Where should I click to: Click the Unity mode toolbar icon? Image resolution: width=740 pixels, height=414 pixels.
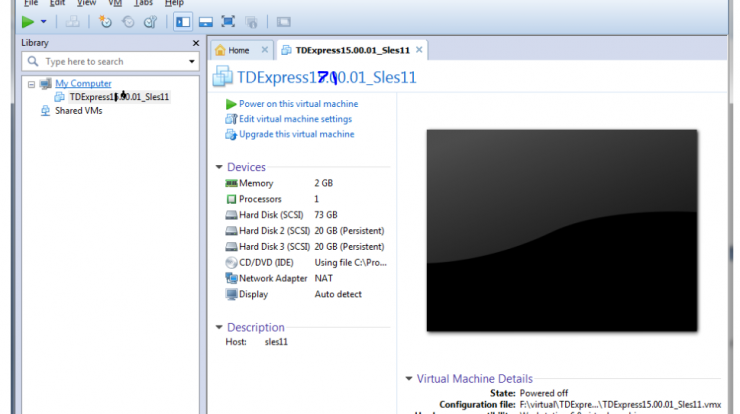(x=252, y=22)
